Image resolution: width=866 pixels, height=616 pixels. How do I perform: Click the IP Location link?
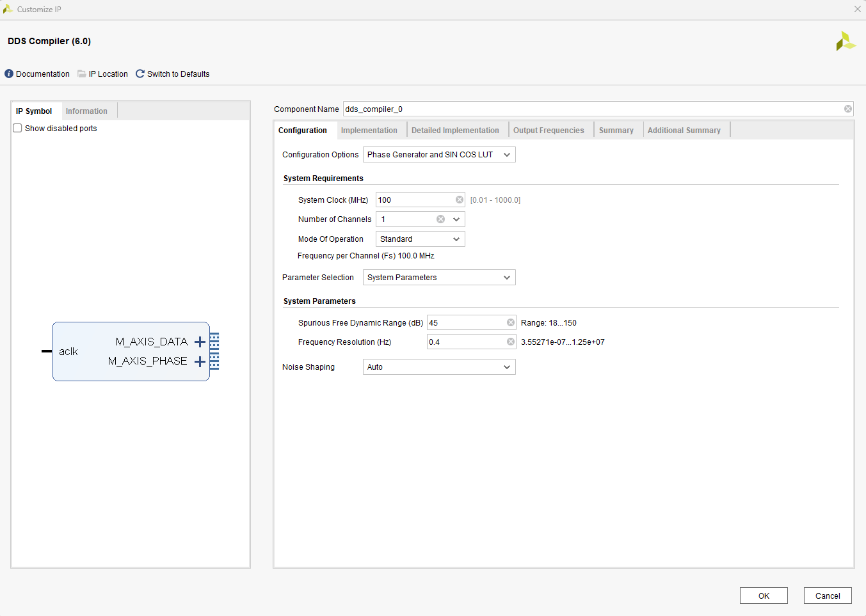(108, 74)
